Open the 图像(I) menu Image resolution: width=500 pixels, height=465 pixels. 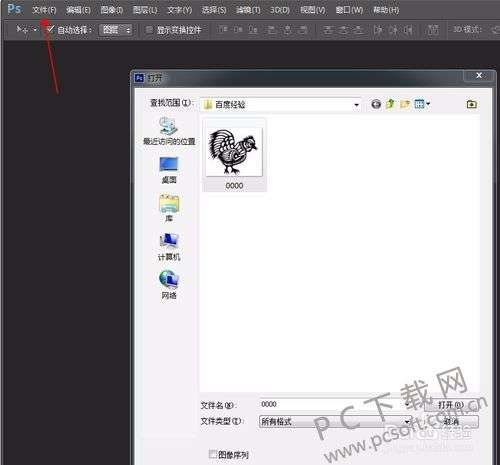tap(112, 10)
